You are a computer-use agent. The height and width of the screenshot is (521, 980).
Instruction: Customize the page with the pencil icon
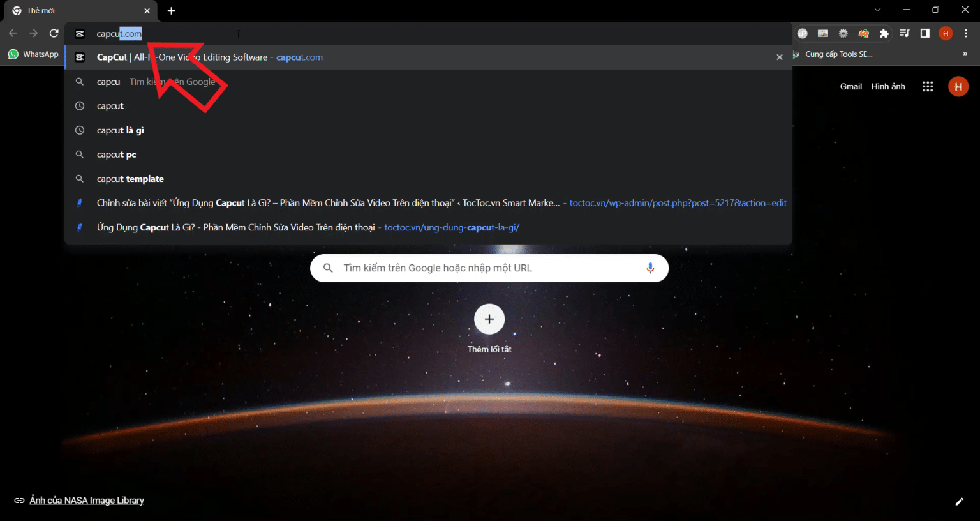coord(959,501)
